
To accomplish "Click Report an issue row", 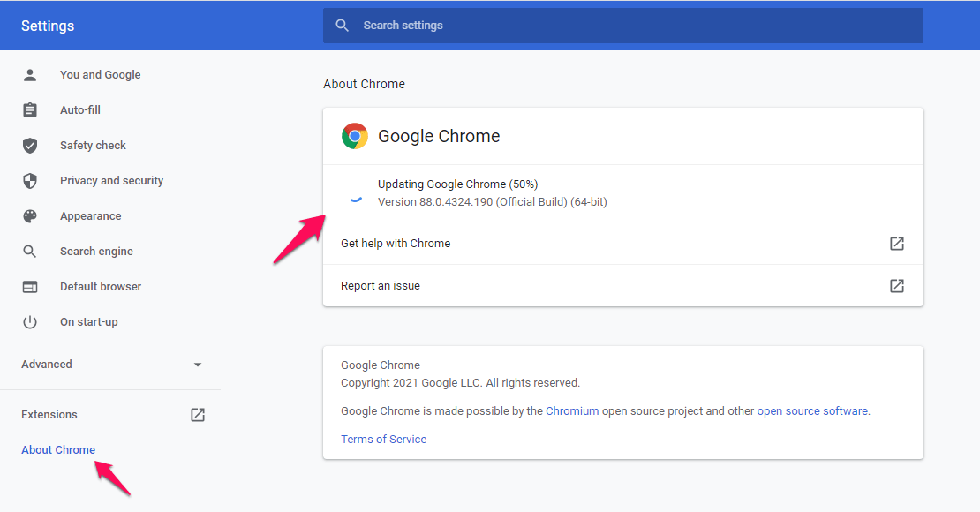I will [623, 286].
